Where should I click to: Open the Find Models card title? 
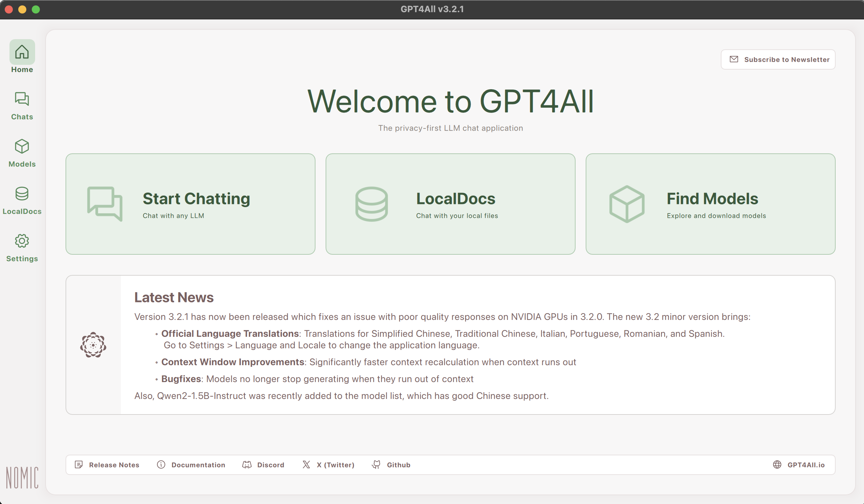tap(712, 199)
